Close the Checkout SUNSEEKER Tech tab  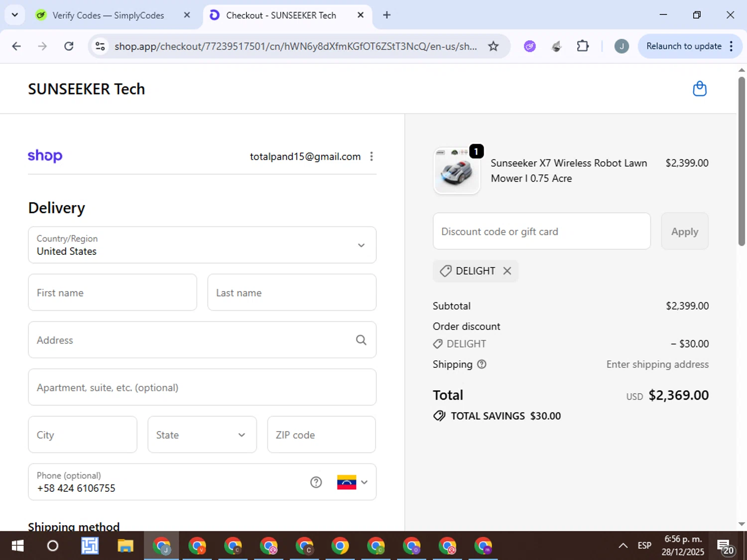361,15
